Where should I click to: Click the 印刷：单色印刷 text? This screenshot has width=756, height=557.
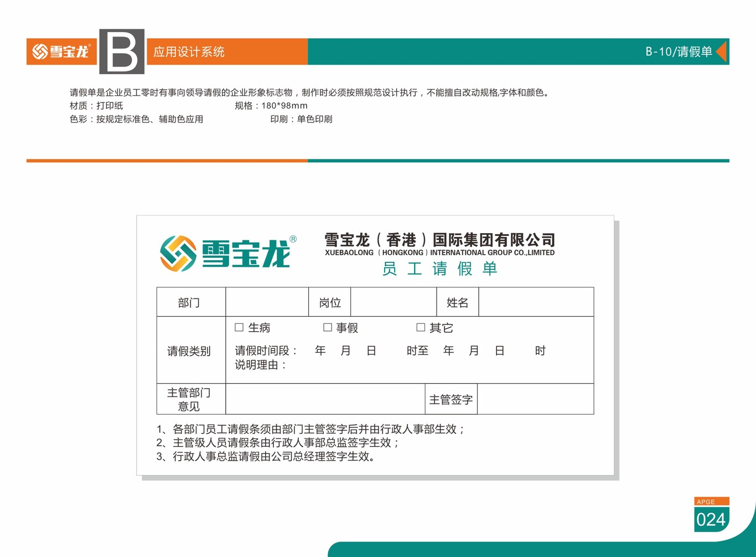(x=301, y=119)
